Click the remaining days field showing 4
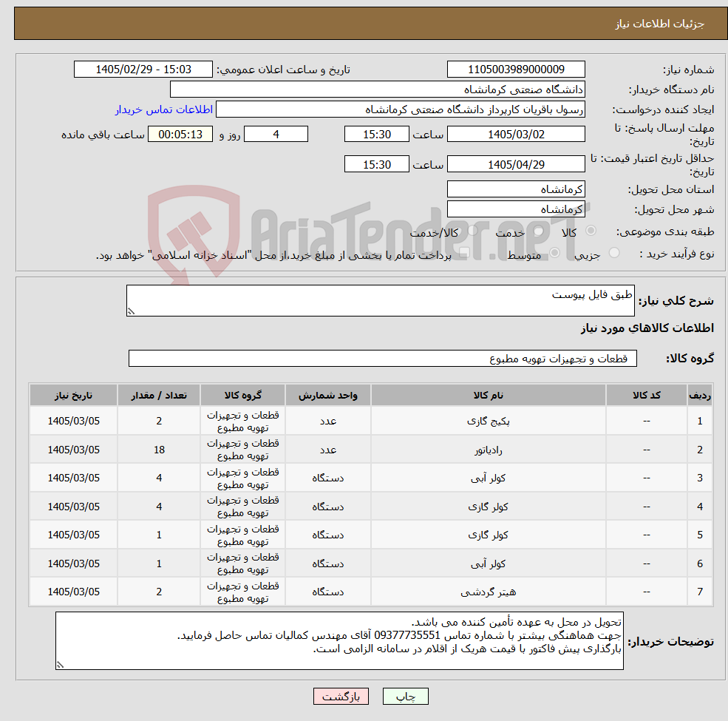 click(x=276, y=135)
